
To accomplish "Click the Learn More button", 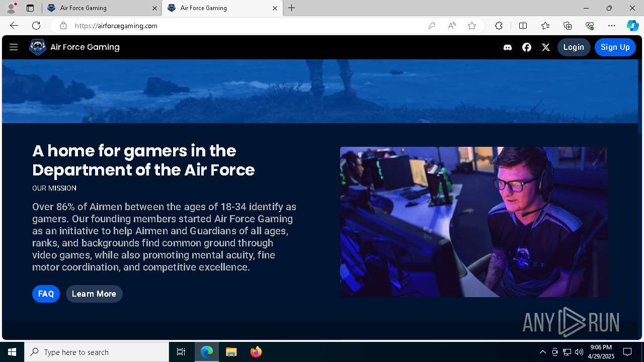I will click(x=94, y=294).
